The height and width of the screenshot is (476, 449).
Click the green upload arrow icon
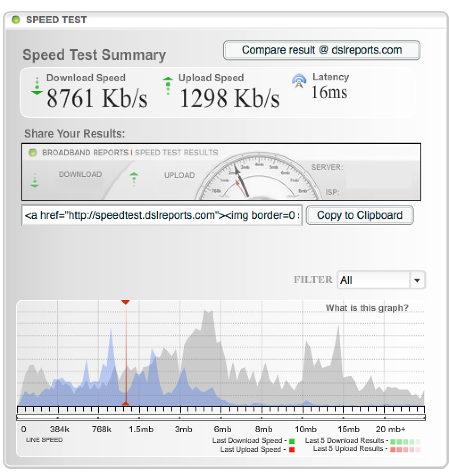click(x=168, y=86)
